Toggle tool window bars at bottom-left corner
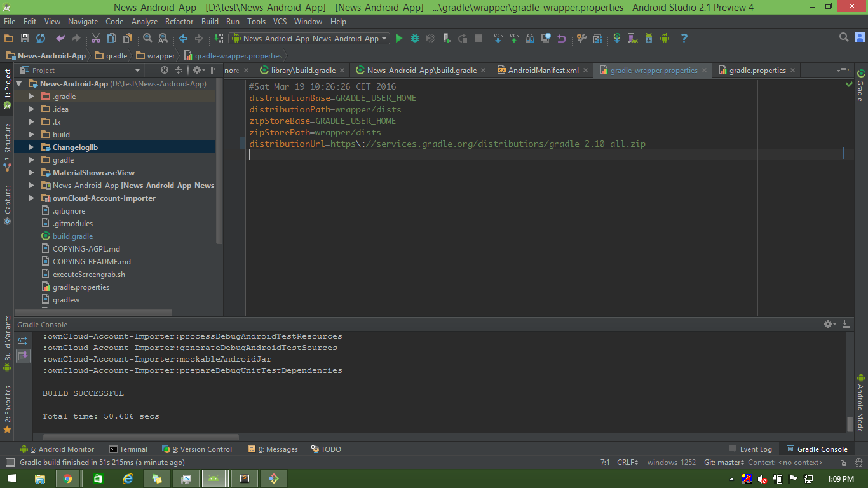868x488 pixels. pos(10,463)
